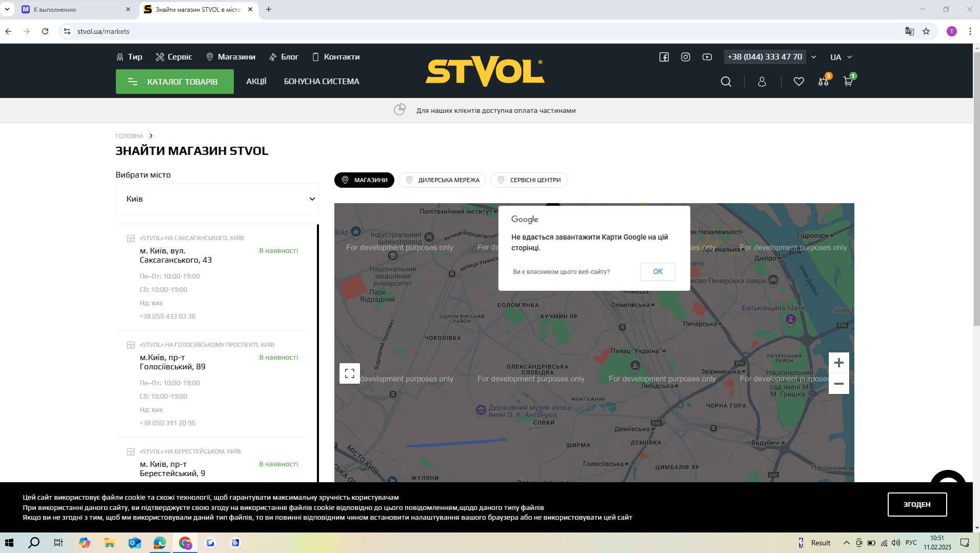Accept cookies with the Згоден button
The width and height of the screenshot is (980, 553).
tap(917, 504)
